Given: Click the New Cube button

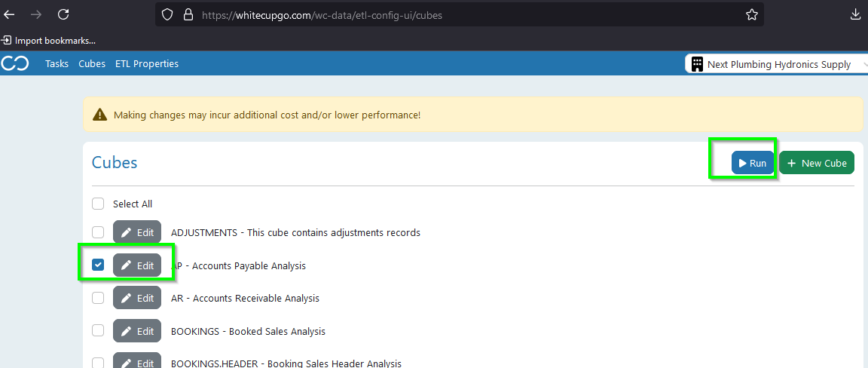Looking at the screenshot, I should point(817,163).
